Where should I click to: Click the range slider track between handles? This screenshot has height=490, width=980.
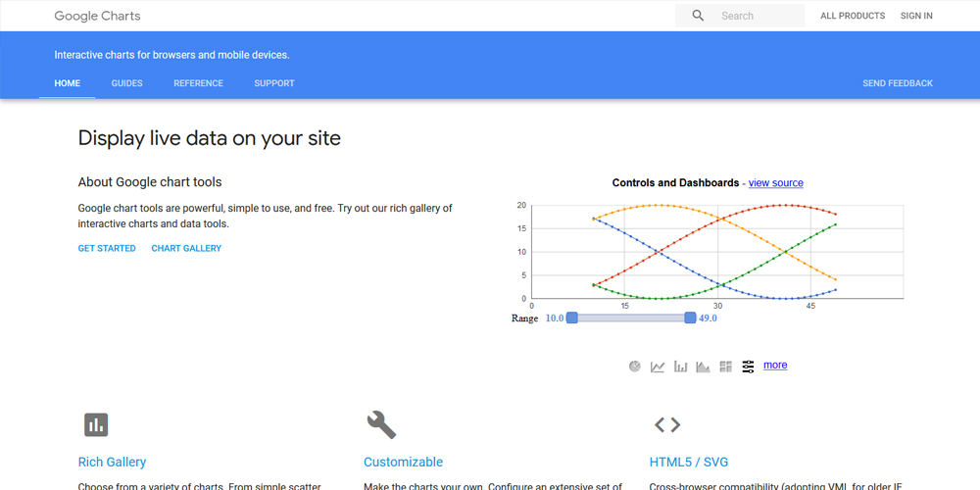[630, 318]
